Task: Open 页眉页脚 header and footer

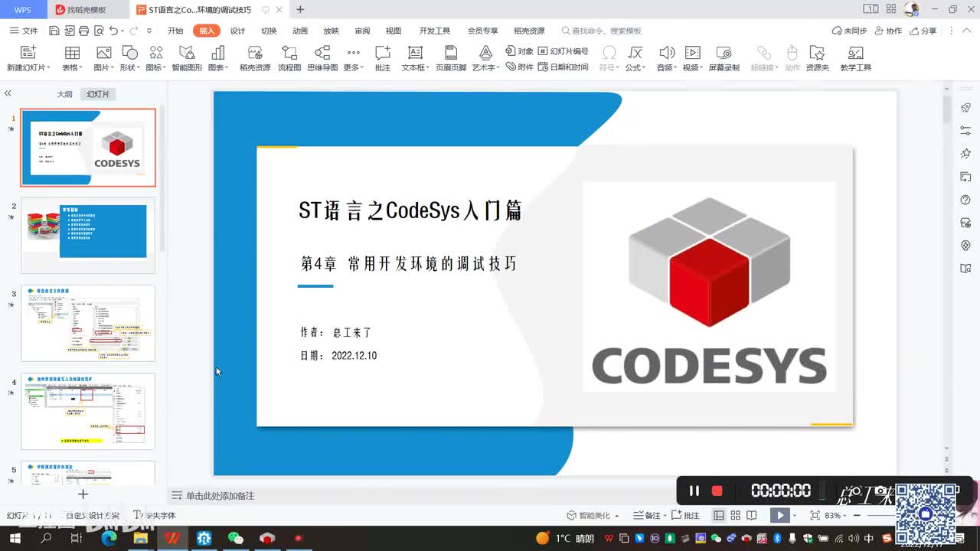Action: (x=451, y=58)
